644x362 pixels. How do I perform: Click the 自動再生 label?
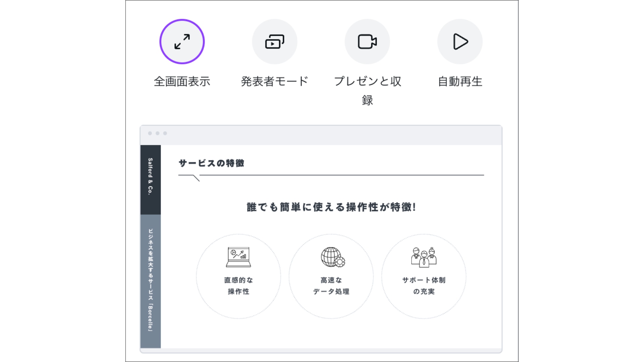click(x=460, y=81)
